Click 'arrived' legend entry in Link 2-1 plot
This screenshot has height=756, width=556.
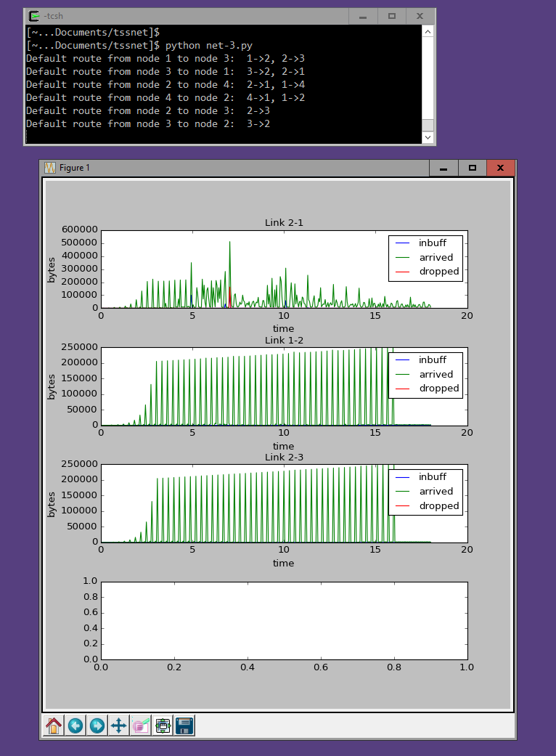[x=436, y=258]
